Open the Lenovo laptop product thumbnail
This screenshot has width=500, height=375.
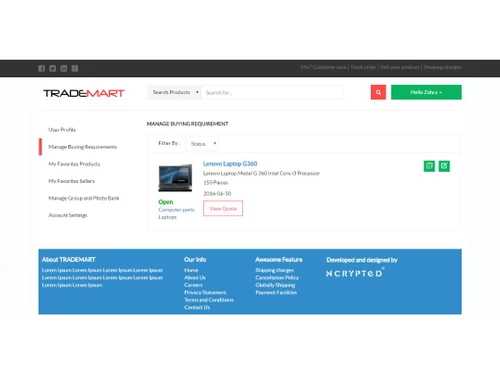click(175, 178)
